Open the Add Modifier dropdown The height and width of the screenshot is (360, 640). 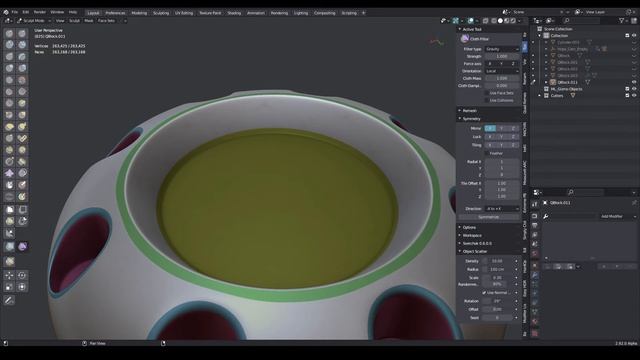coord(618,216)
